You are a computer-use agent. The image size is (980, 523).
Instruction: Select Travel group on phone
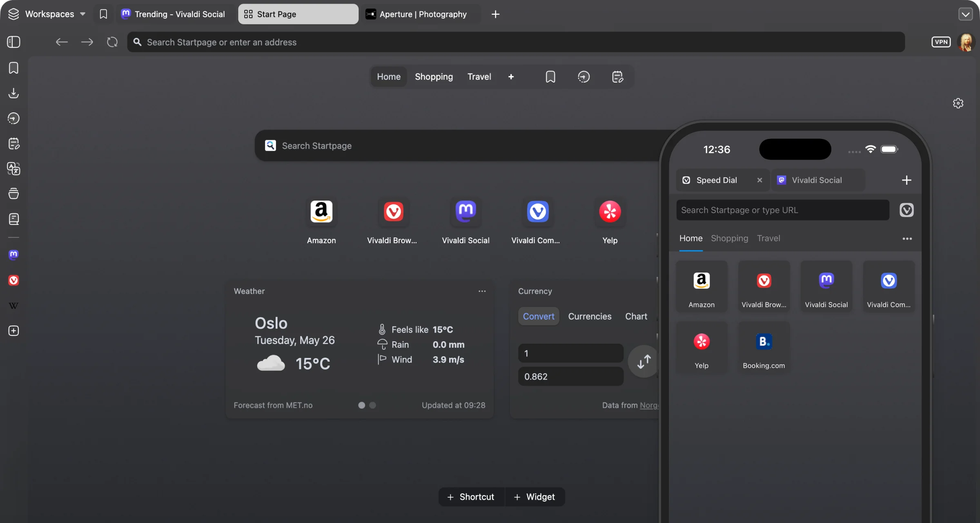768,238
